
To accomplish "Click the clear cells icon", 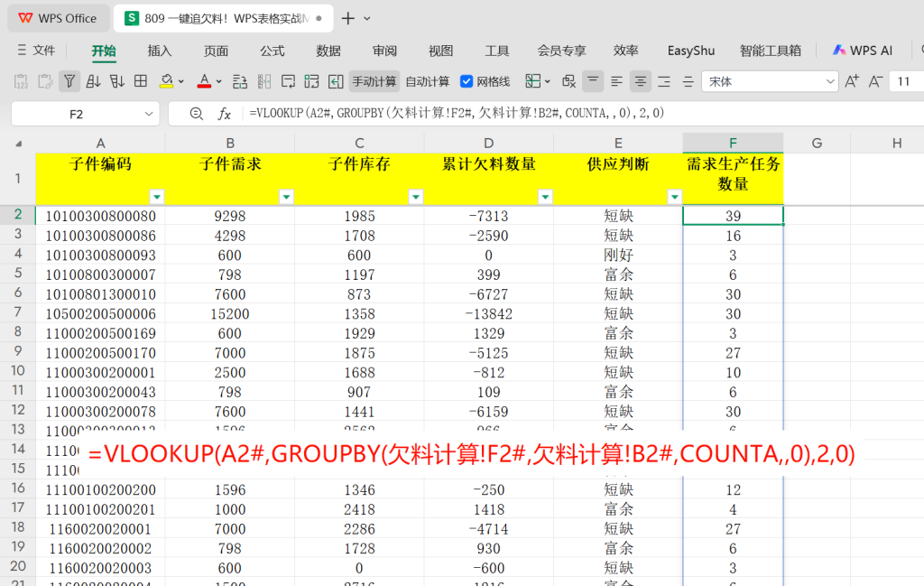I will tap(568, 81).
